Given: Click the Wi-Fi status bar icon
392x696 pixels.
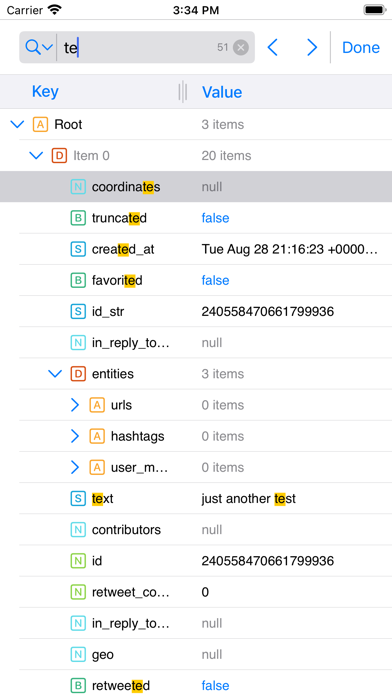Looking at the screenshot, I should [x=55, y=10].
